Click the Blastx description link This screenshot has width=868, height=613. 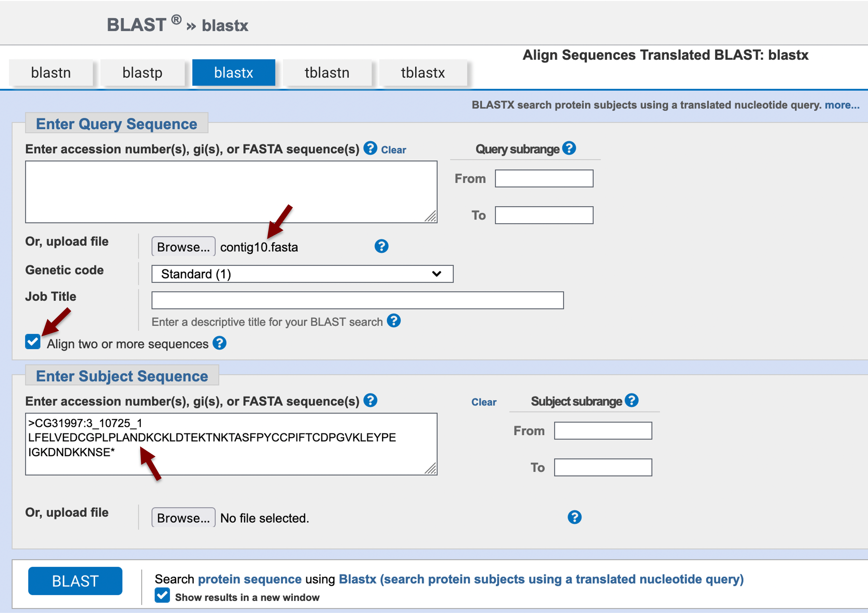pos(541,579)
